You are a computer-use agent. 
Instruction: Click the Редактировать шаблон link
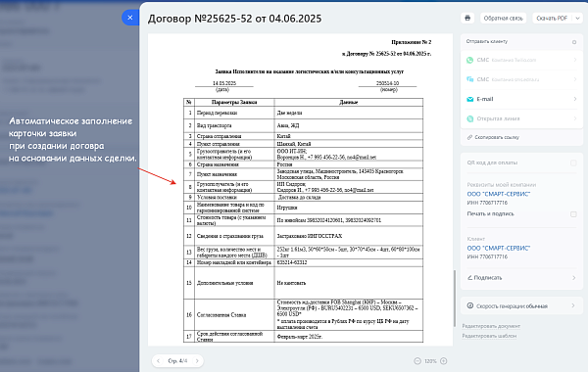pyautogui.click(x=489, y=336)
